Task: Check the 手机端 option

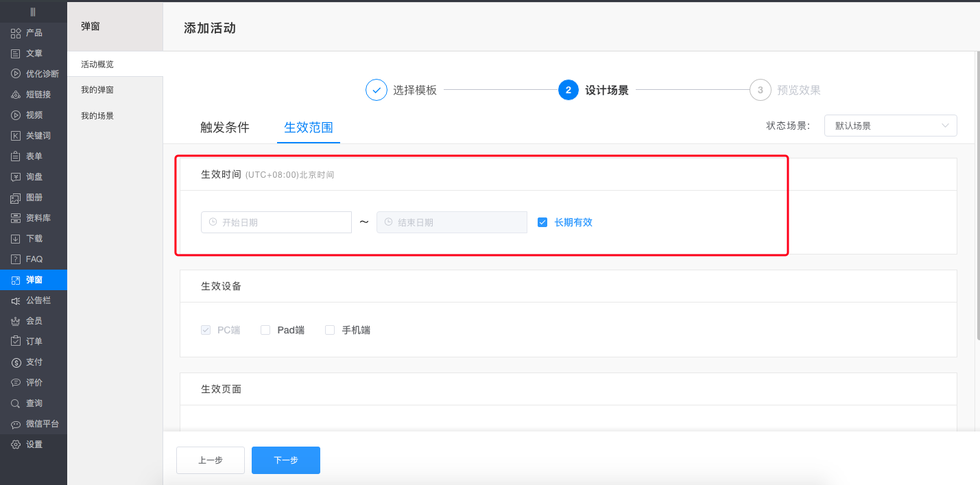Action: coord(330,330)
